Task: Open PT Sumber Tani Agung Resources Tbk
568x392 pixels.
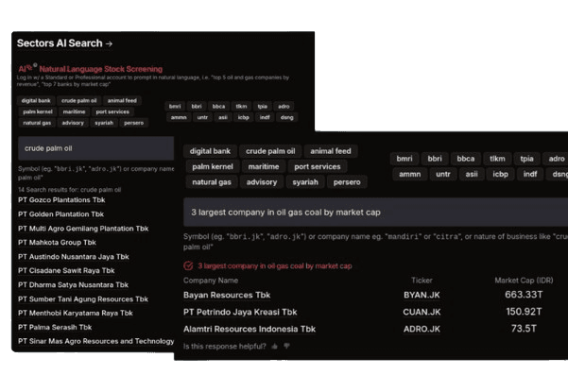Action: pos(83,299)
